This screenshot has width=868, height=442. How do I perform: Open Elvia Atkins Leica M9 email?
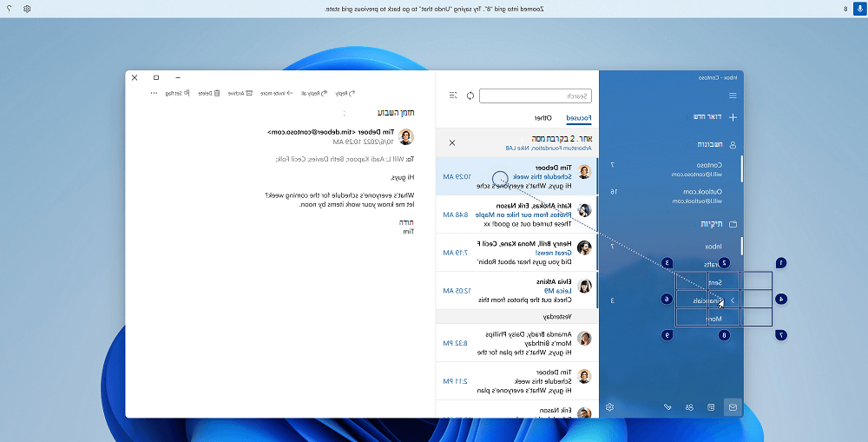click(517, 290)
